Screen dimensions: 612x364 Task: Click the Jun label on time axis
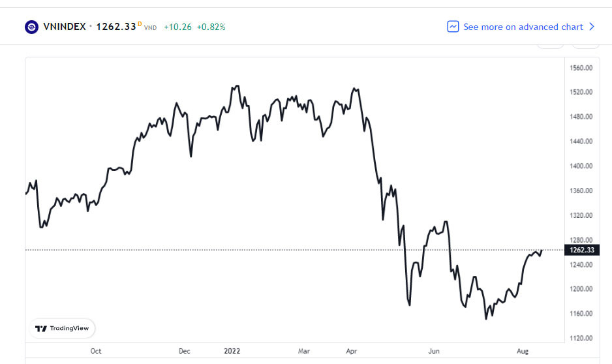(435, 351)
